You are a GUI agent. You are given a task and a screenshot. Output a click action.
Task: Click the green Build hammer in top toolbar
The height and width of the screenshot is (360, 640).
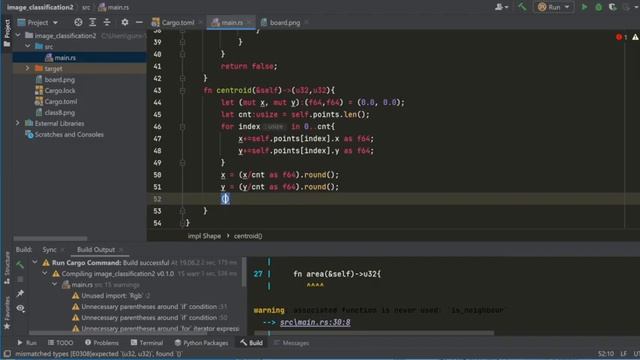point(522,7)
